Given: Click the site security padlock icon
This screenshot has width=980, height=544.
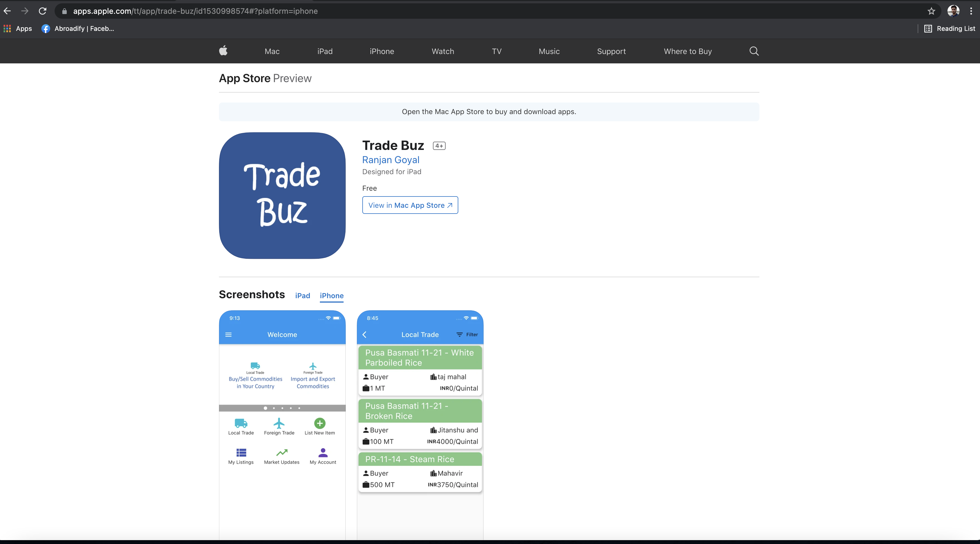Looking at the screenshot, I should pos(64,11).
